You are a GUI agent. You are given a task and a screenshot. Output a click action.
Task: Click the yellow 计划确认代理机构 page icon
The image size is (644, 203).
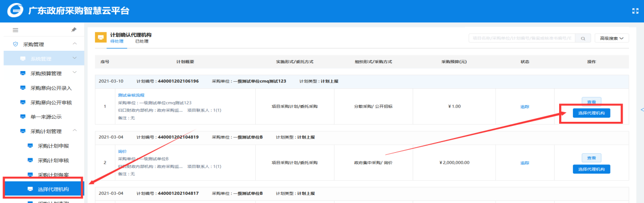coord(101,38)
